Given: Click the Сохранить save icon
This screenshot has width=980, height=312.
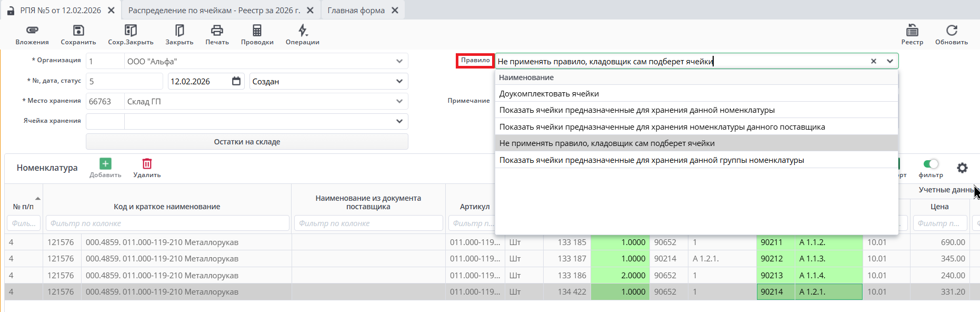Looking at the screenshot, I should [78, 31].
